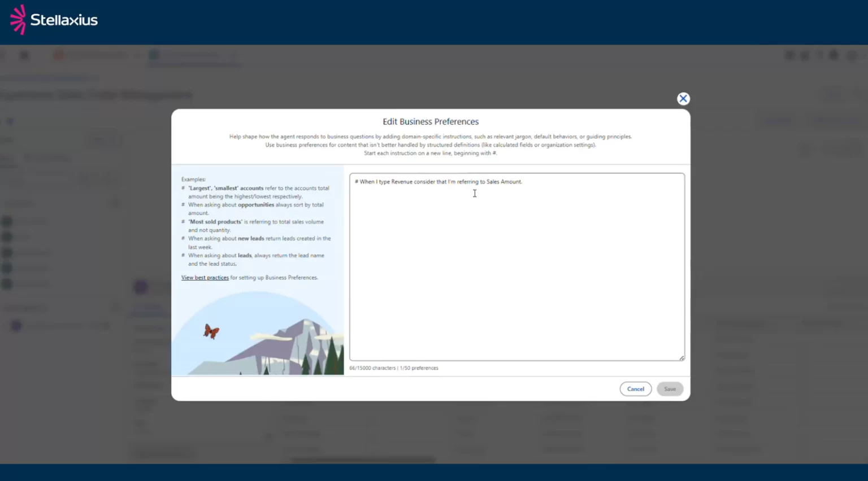Click the 'Edit Business Preferences' title text
The height and width of the screenshot is (481, 868).
[431, 121]
